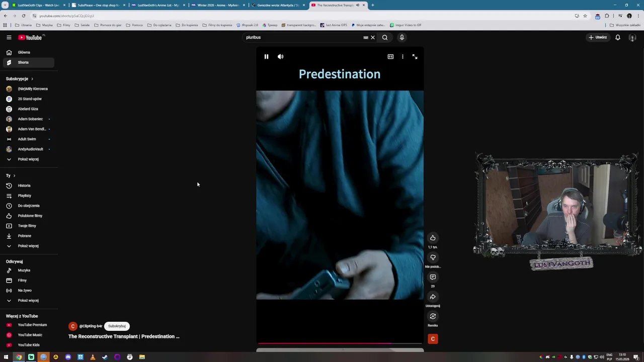The height and width of the screenshot is (362, 644).
Task: Launch VLC from the Windows taskbar
Action: 93,357
